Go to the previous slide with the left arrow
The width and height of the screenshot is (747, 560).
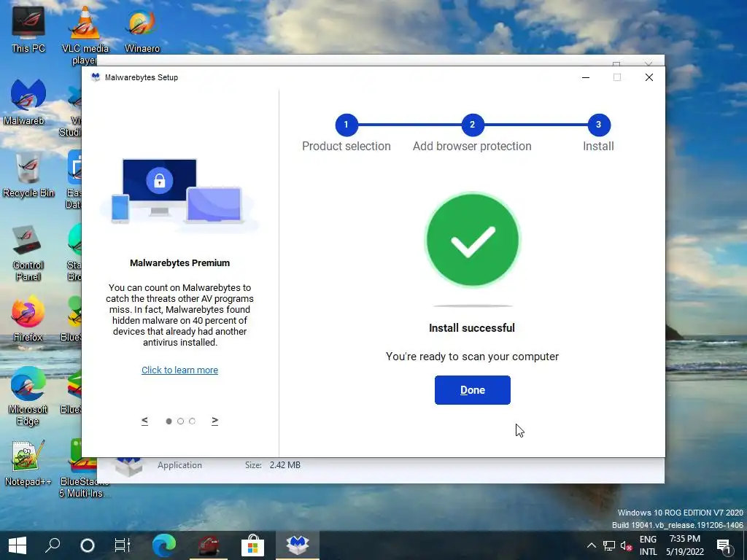pyautogui.click(x=145, y=421)
